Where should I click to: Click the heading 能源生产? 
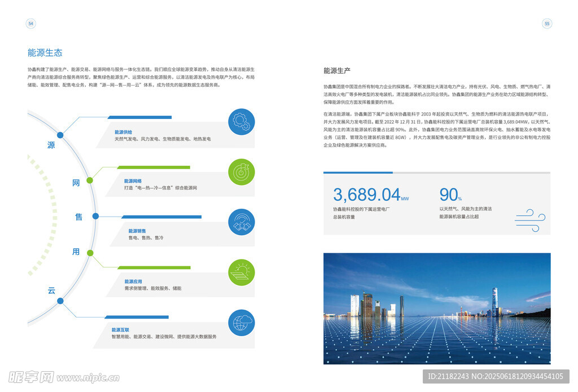(x=337, y=71)
